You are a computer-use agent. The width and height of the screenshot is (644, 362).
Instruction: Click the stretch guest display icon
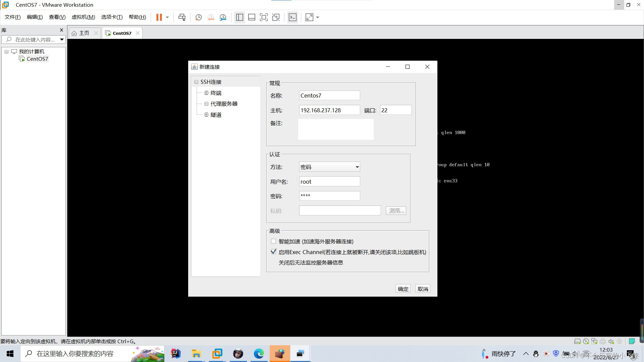tap(309, 17)
